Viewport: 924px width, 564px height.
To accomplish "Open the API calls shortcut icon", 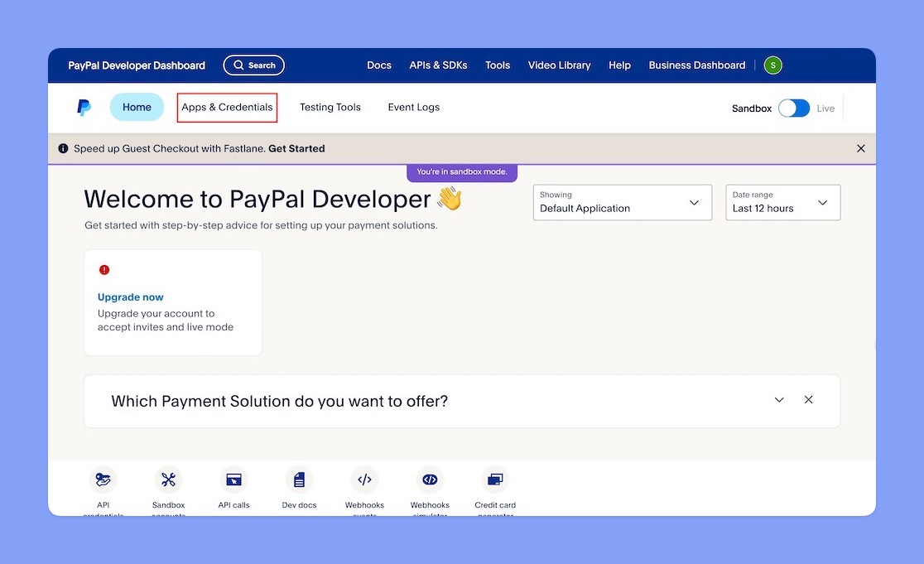I will tap(234, 480).
